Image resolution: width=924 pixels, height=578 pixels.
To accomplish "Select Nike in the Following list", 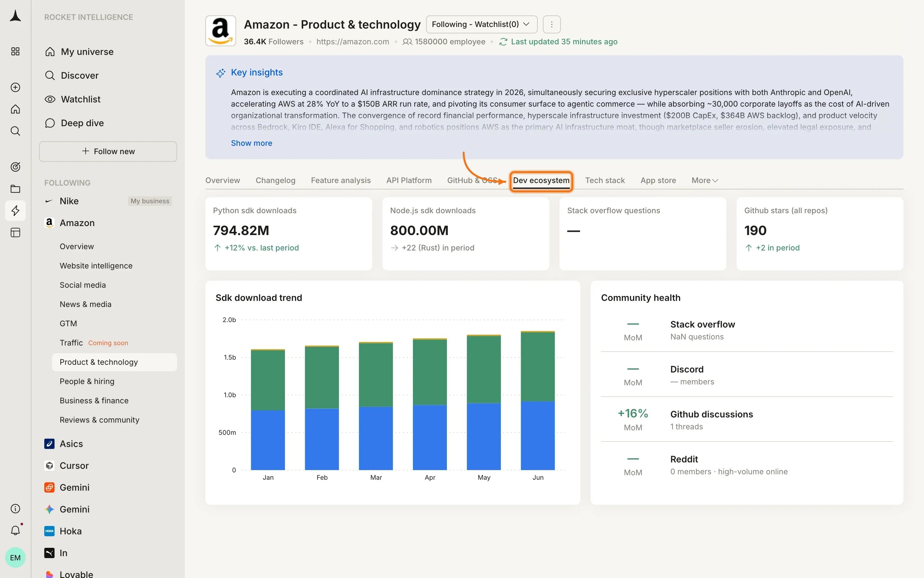I will coord(69,201).
